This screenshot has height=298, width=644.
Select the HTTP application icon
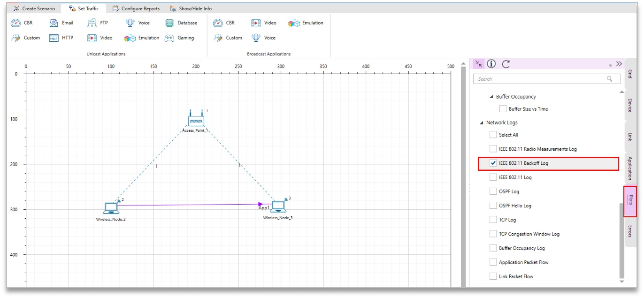click(54, 38)
